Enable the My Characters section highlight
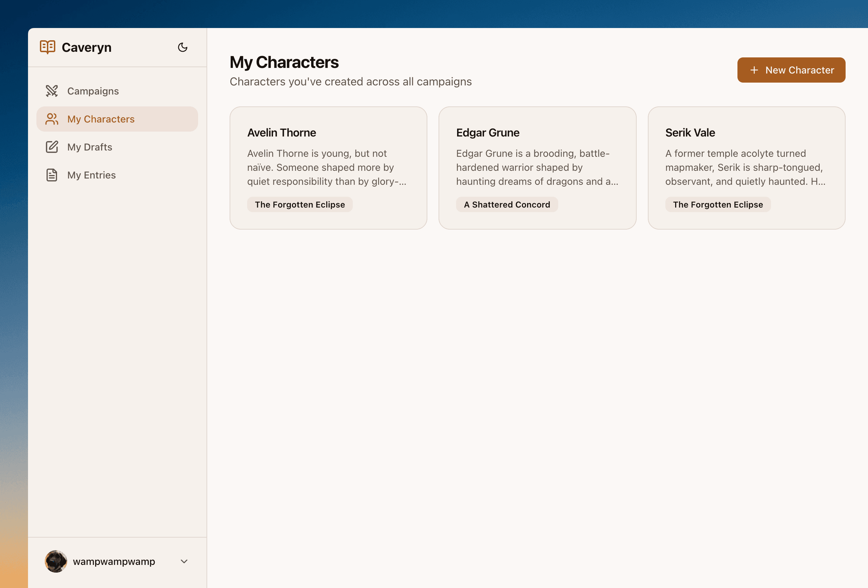868x588 pixels. 117,119
